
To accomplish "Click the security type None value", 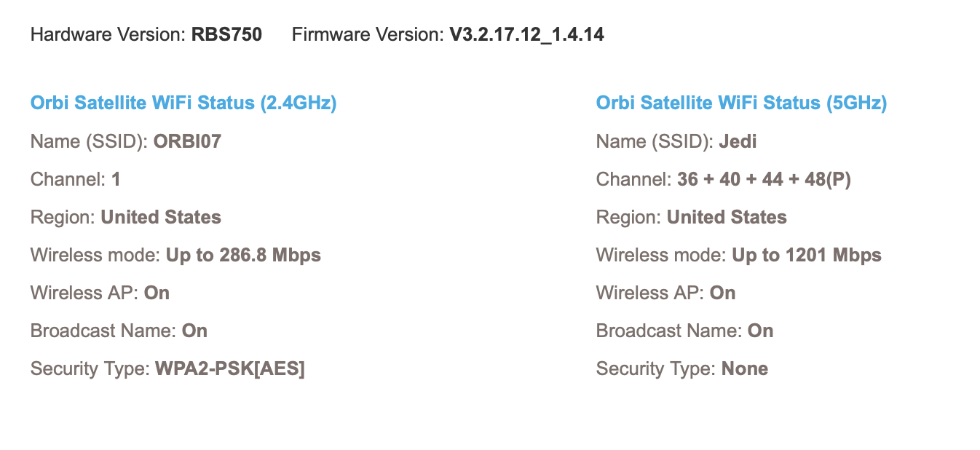I will point(745,368).
